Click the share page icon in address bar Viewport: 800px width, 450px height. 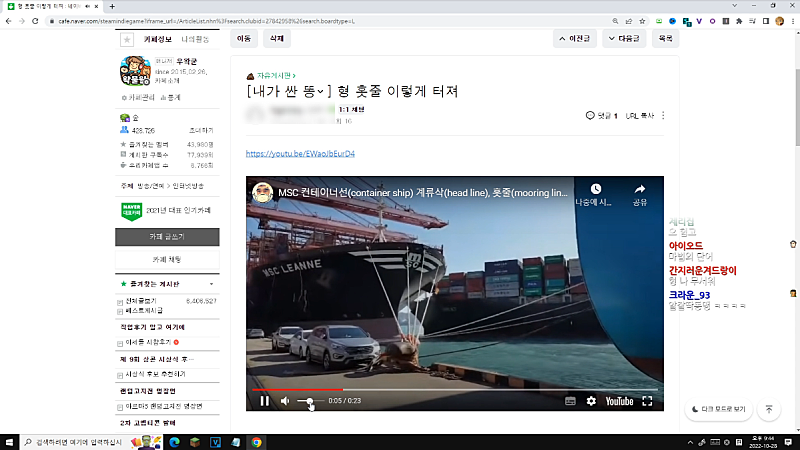pos(629,21)
